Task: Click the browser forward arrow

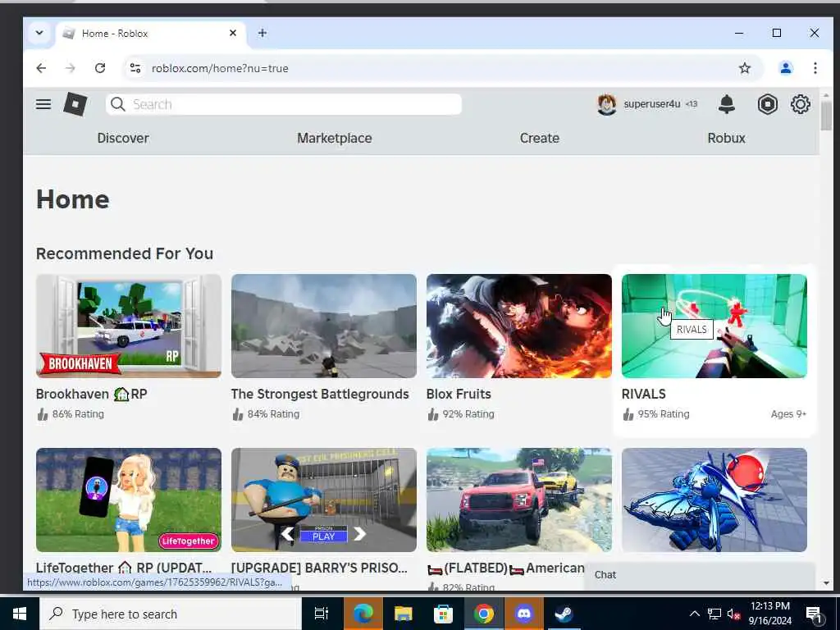Action: tap(71, 68)
